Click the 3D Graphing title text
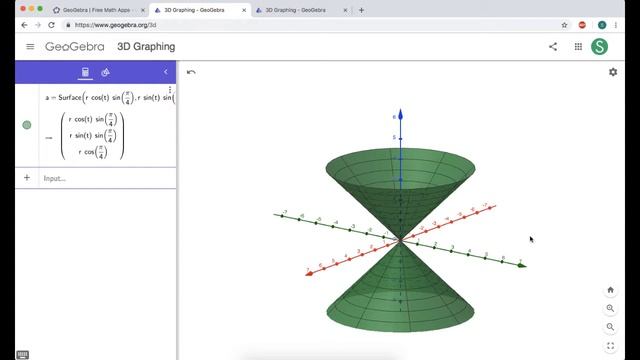 pos(146,47)
